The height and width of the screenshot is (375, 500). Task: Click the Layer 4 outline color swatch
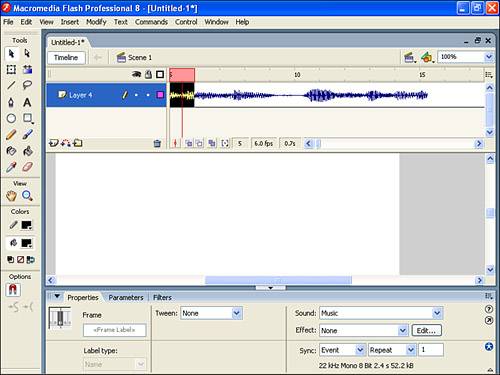pyautogui.click(x=160, y=95)
